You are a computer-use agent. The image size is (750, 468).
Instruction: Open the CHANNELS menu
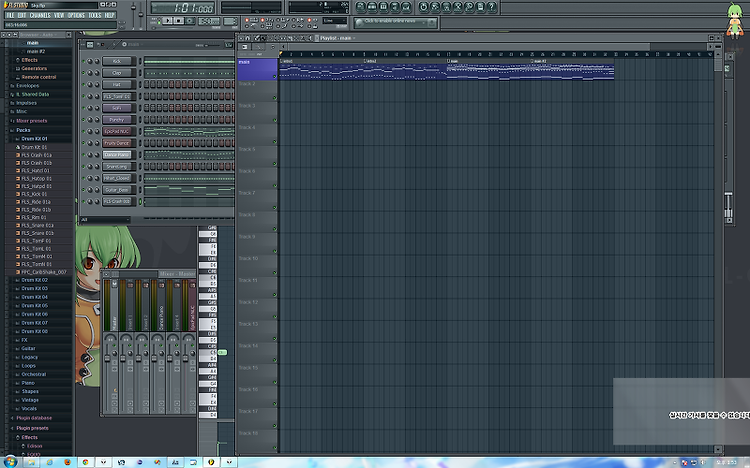[x=40, y=15]
